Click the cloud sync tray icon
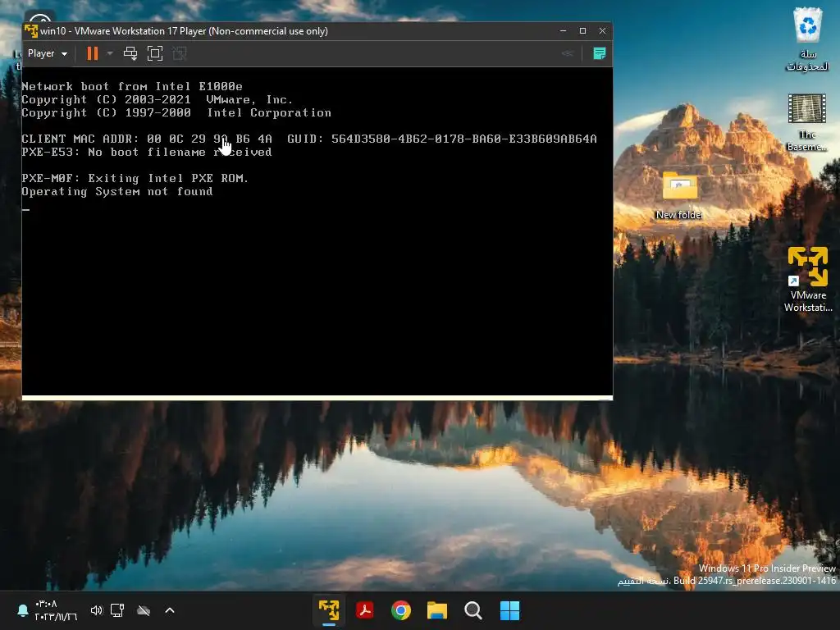The image size is (840, 630). (144, 610)
